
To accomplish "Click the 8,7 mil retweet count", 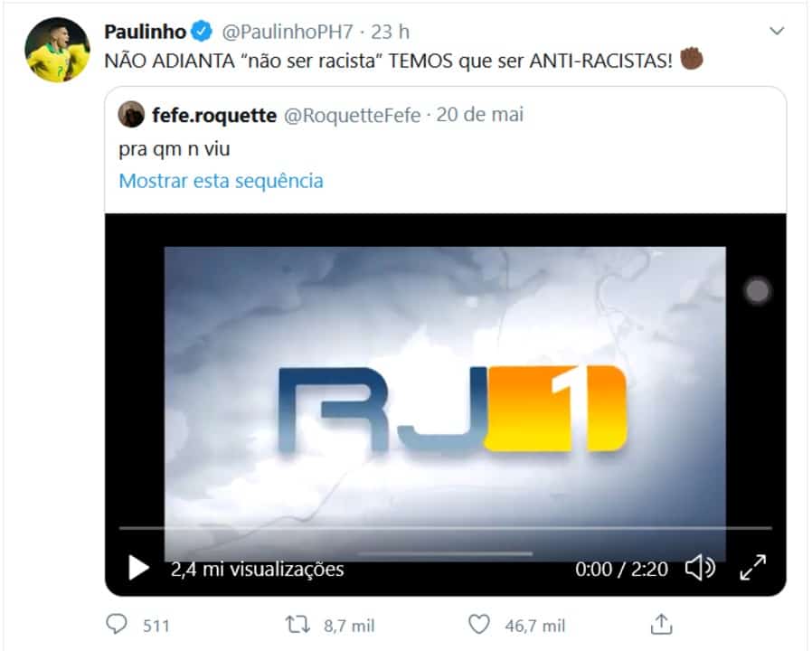I will 349,626.
